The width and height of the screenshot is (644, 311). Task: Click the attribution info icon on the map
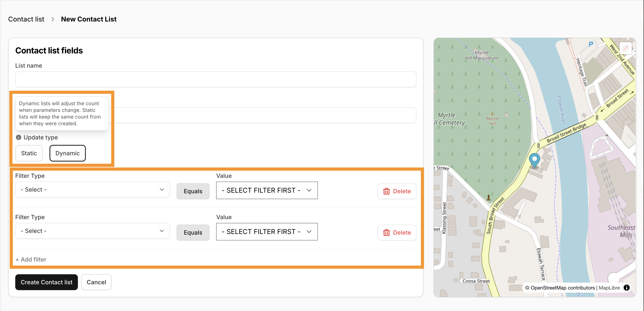[627, 288]
